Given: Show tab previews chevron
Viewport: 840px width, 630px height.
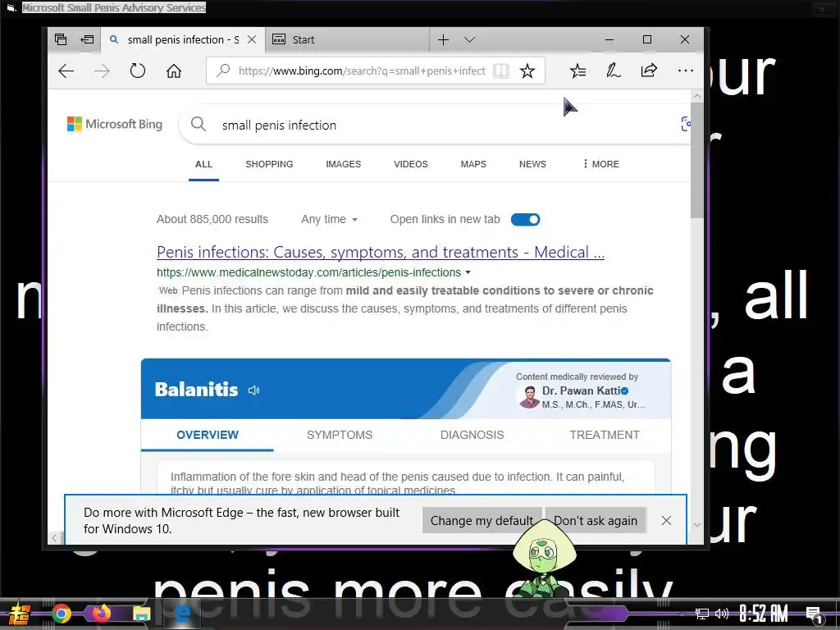Looking at the screenshot, I should tap(470, 39).
